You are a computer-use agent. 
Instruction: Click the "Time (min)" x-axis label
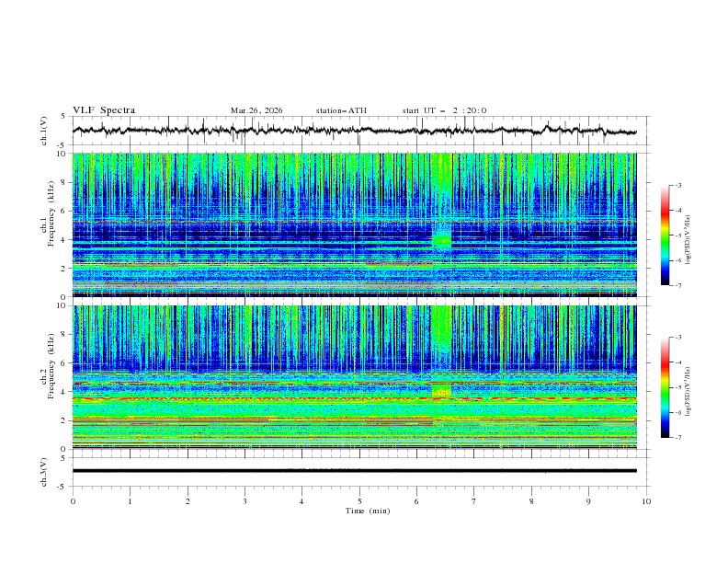[x=368, y=511]
